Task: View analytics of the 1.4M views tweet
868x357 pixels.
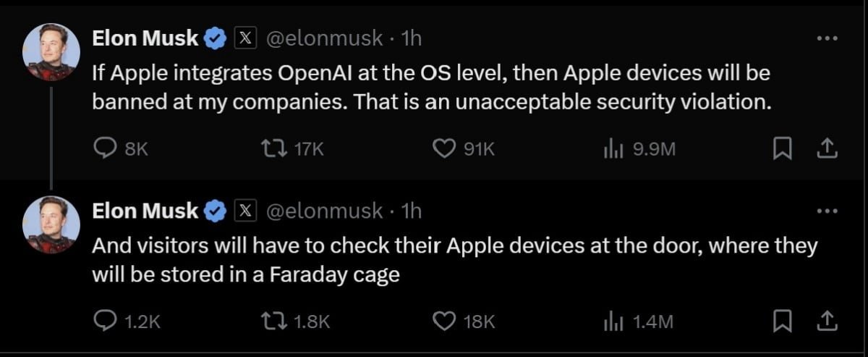Action: 613,321
